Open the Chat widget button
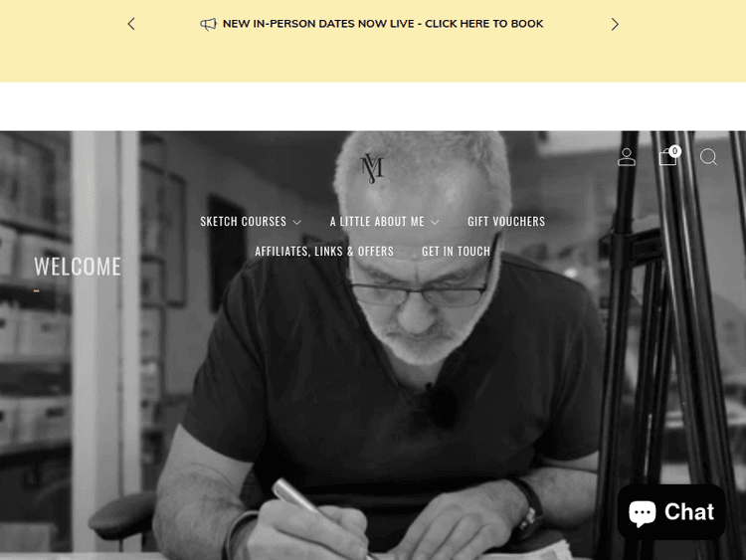The height and width of the screenshot is (560, 746). (670, 512)
